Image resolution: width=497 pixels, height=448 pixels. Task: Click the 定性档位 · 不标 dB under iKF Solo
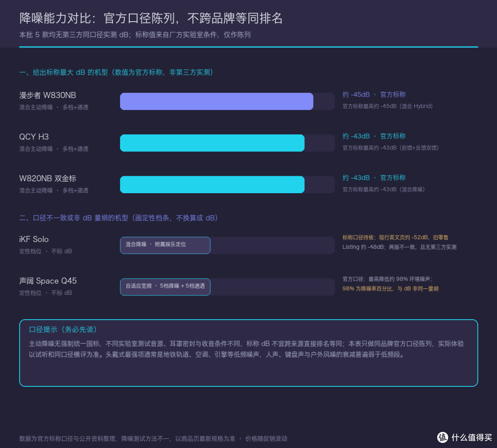point(46,251)
